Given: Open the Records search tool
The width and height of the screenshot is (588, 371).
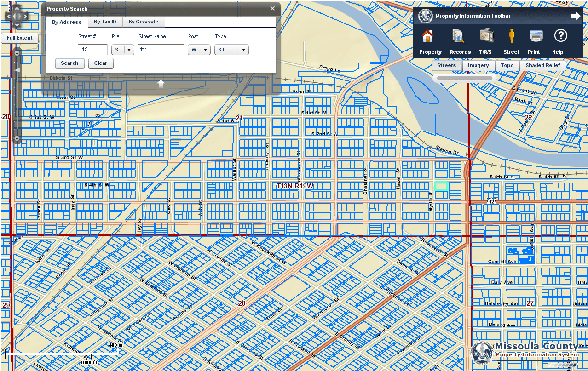Looking at the screenshot, I should tap(460, 41).
